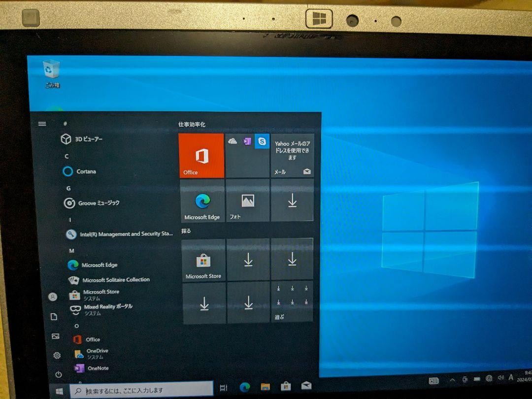Image resolution: width=532 pixels, height=399 pixels.
Task: Open Mail from the taskbar
Action: point(306,385)
